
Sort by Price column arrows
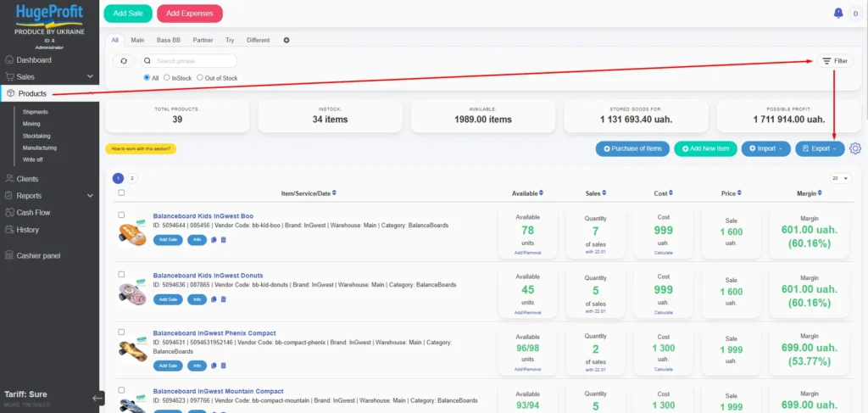pyautogui.click(x=739, y=193)
